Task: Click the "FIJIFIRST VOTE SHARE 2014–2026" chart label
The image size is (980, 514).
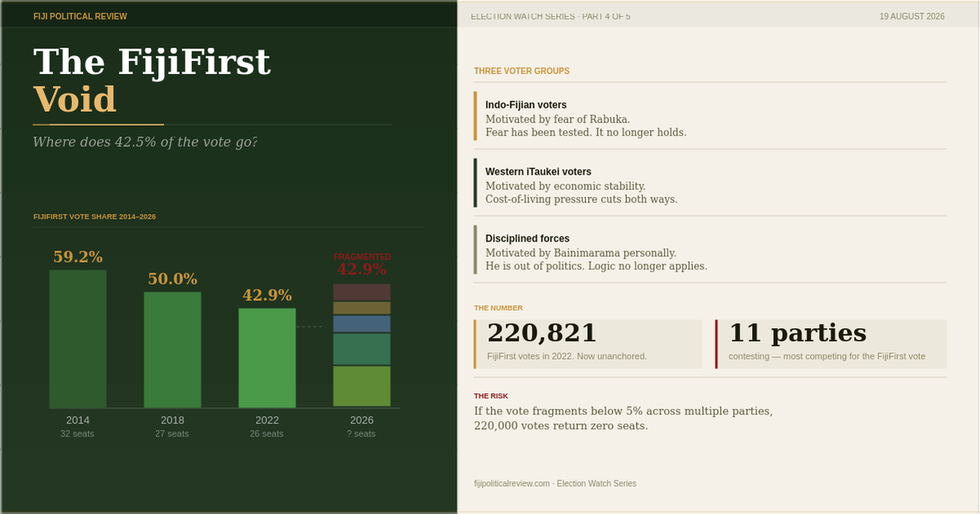Action: tap(95, 217)
